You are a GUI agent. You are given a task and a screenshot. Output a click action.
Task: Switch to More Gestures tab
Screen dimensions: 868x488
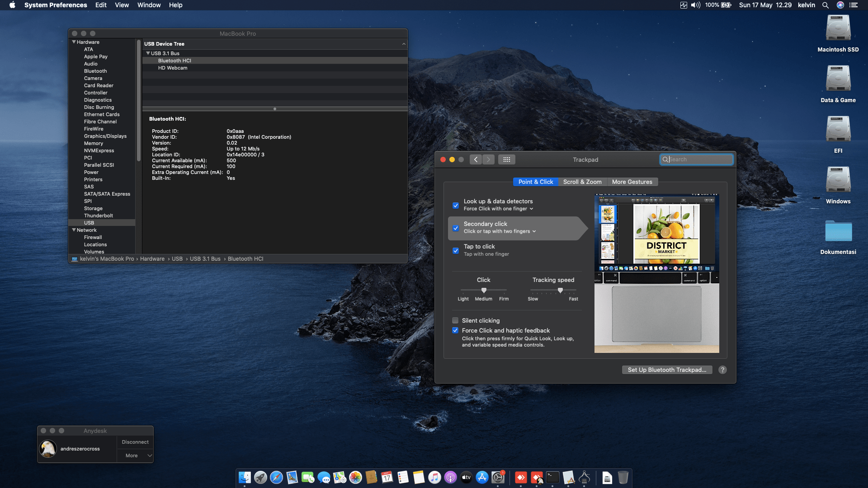click(x=632, y=182)
